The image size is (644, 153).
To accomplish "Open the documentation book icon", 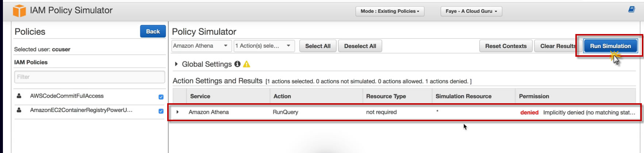I will click(x=631, y=10).
